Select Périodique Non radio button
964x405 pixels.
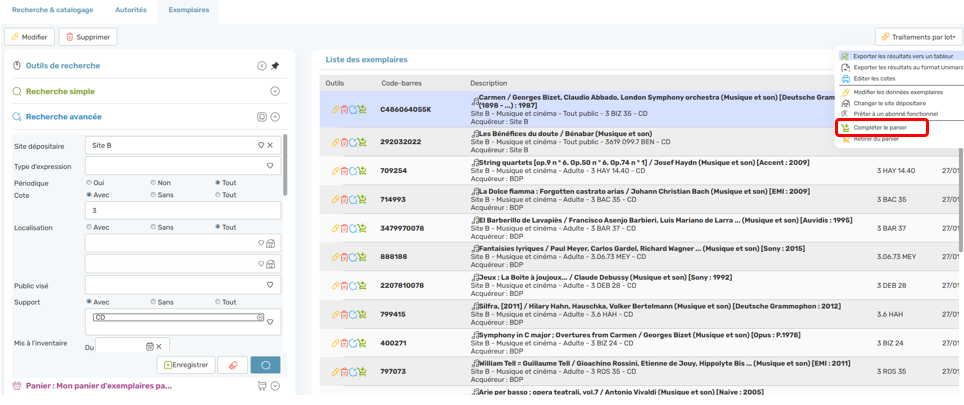click(153, 183)
